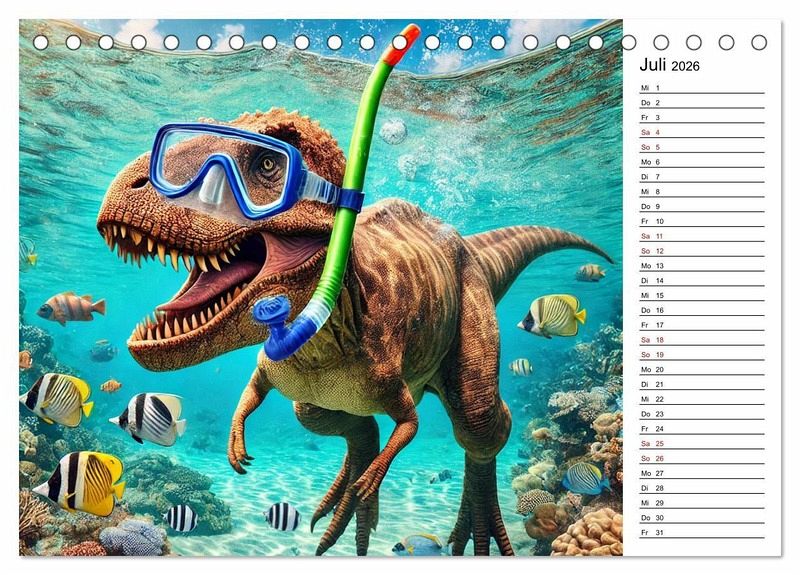Choose the red 'Sa 18' date entry
This screenshot has height=575, width=800.
(x=702, y=339)
